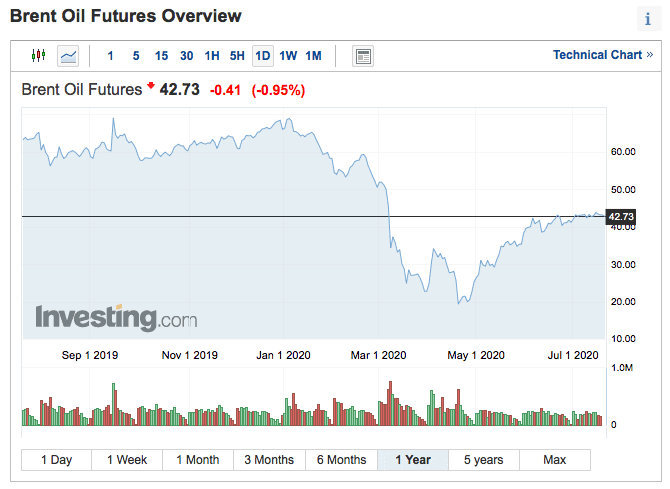This screenshot has height=489, width=670.
Task: Show the Max time range
Action: (x=554, y=460)
